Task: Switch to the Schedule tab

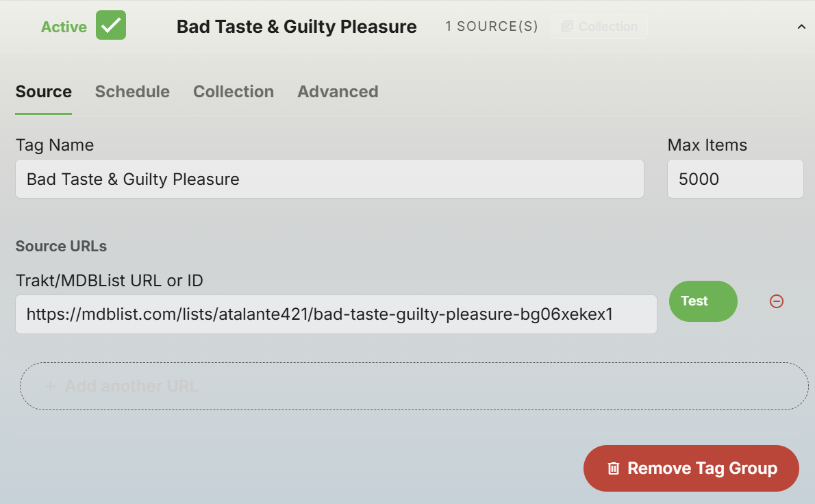Action: pyautogui.click(x=132, y=92)
